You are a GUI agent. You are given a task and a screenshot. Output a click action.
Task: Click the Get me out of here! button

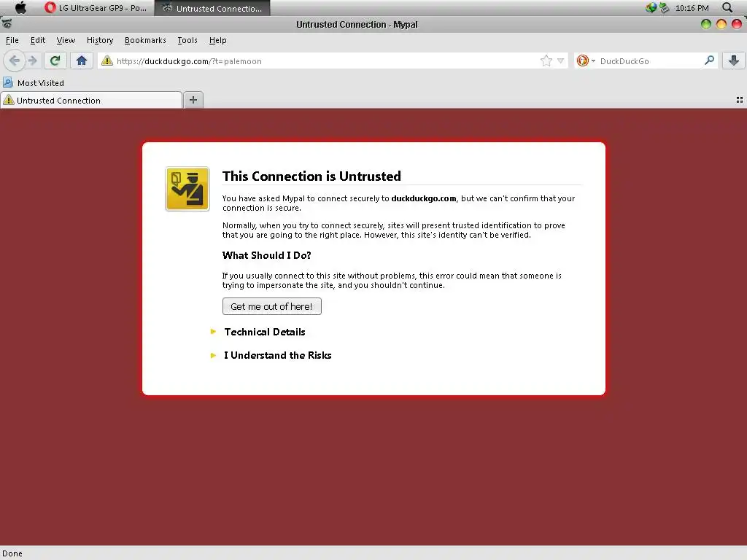[x=271, y=306]
